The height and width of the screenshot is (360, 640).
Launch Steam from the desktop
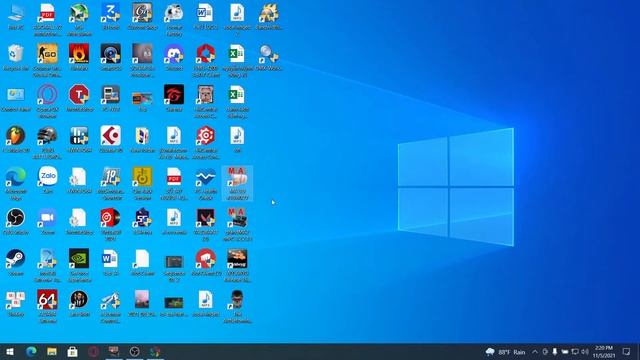tap(16, 263)
